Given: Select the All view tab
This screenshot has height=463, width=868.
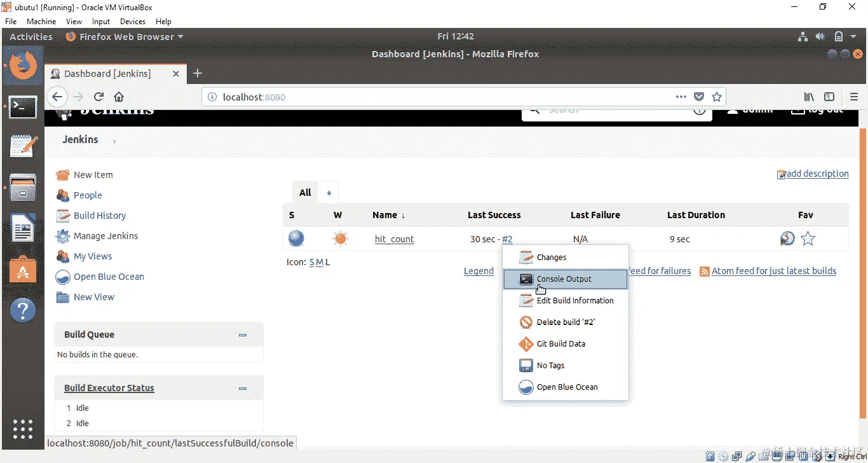Looking at the screenshot, I should coord(305,193).
